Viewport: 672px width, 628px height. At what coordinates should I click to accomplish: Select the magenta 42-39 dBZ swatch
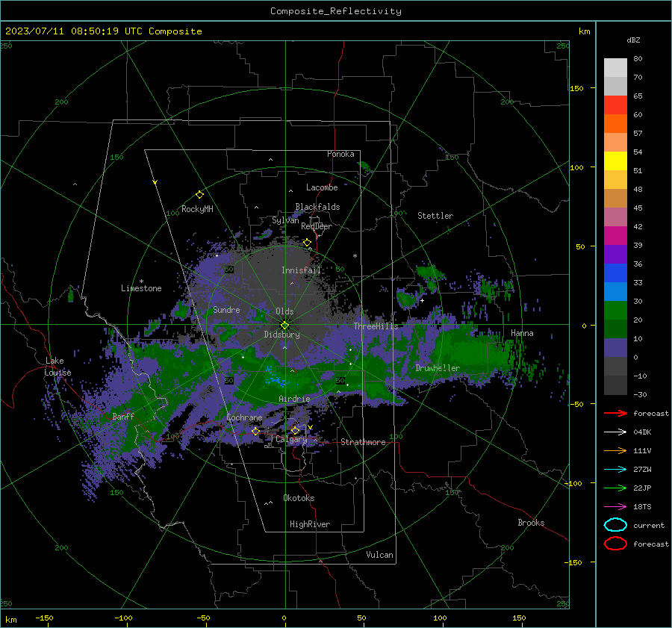click(615, 236)
